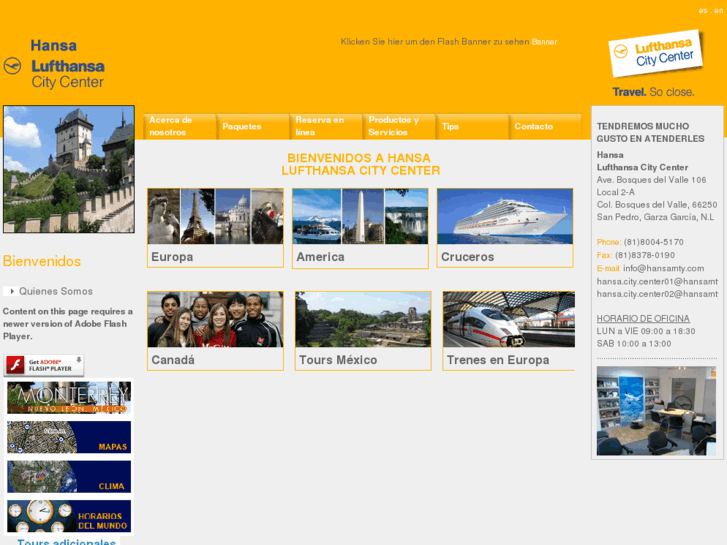This screenshot has width=727, height=545.
Task: Click the LUN a VIE 09:00 a 18:30 text
Action: click(646, 331)
